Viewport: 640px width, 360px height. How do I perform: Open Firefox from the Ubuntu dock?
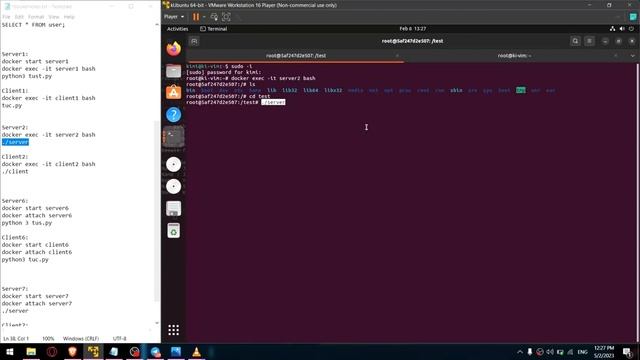tap(173, 49)
